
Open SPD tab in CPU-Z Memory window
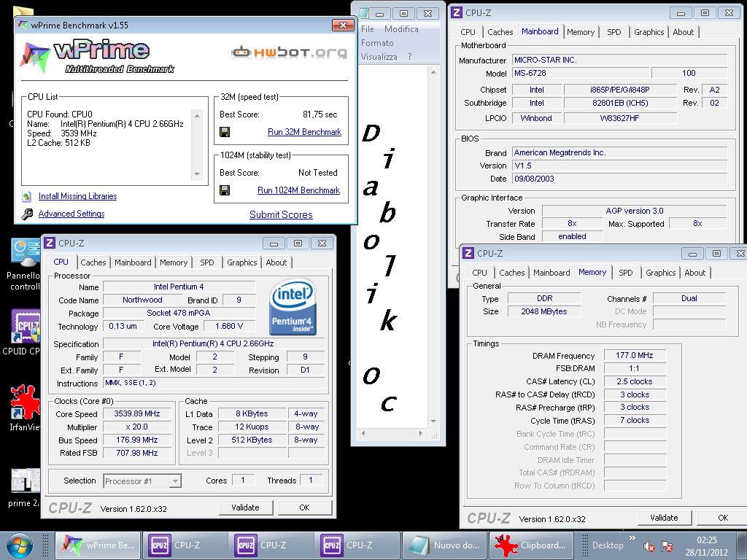625,273
